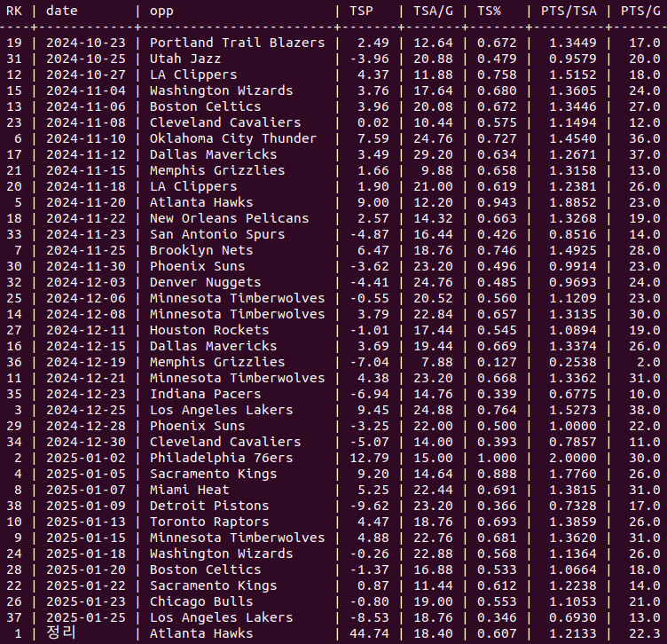This screenshot has height=644, width=667.
Task: Click date 2024-12-25
Action: tap(86, 410)
